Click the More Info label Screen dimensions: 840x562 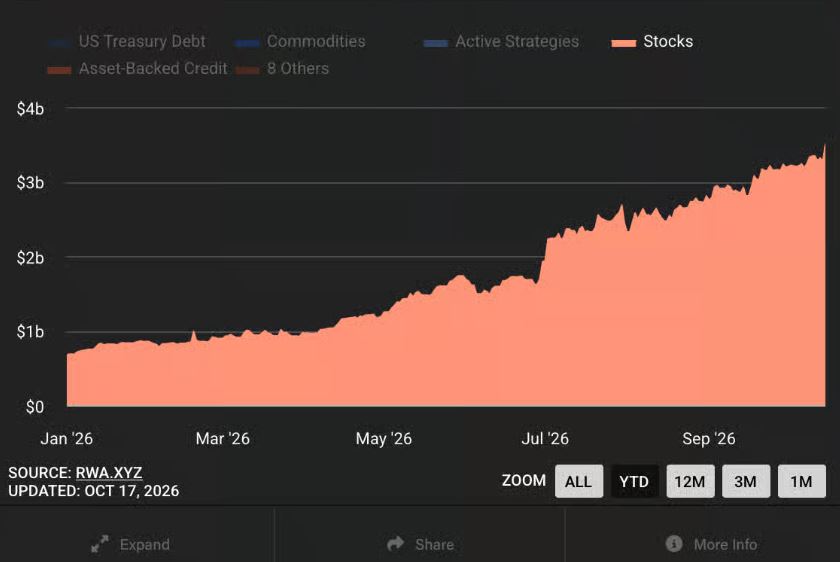coord(725,545)
